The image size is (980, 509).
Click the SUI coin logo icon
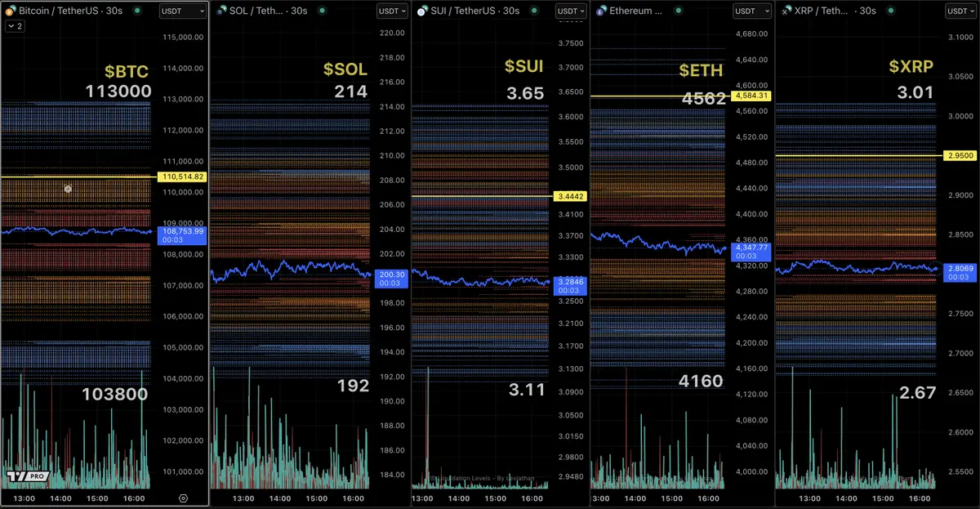[x=421, y=11]
